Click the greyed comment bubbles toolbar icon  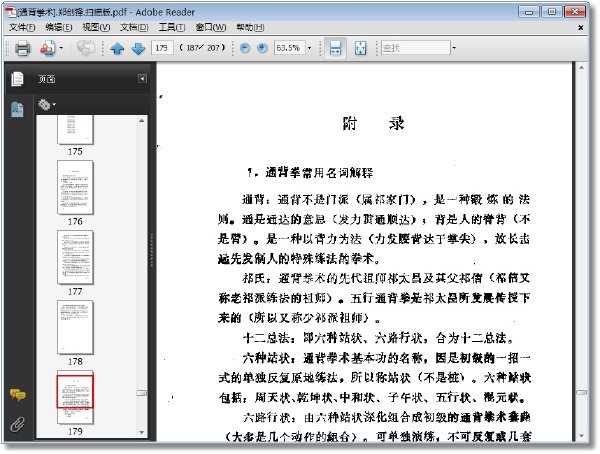[86, 48]
